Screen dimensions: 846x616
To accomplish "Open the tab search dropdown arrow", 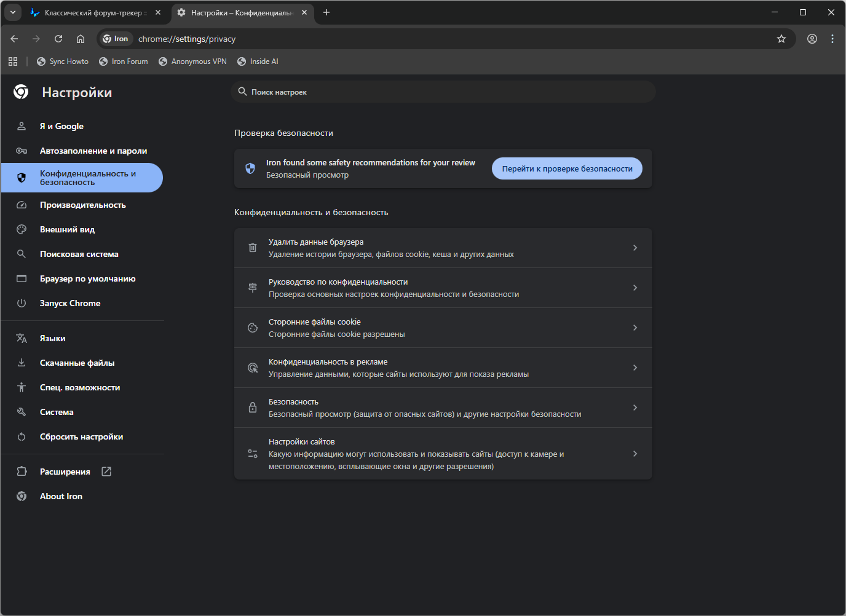I will 13,12.
